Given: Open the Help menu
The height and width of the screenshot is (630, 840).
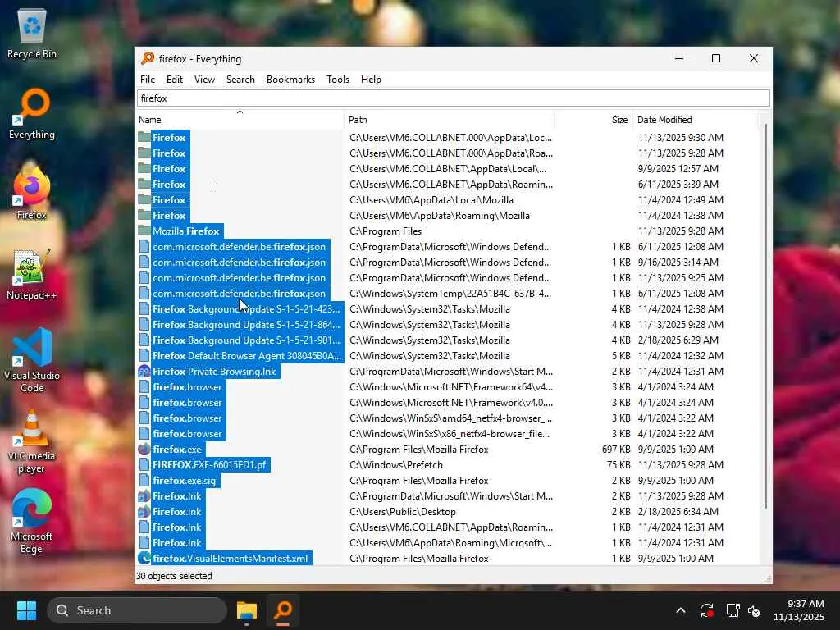Looking at the screenshot, I should point(371,80).
